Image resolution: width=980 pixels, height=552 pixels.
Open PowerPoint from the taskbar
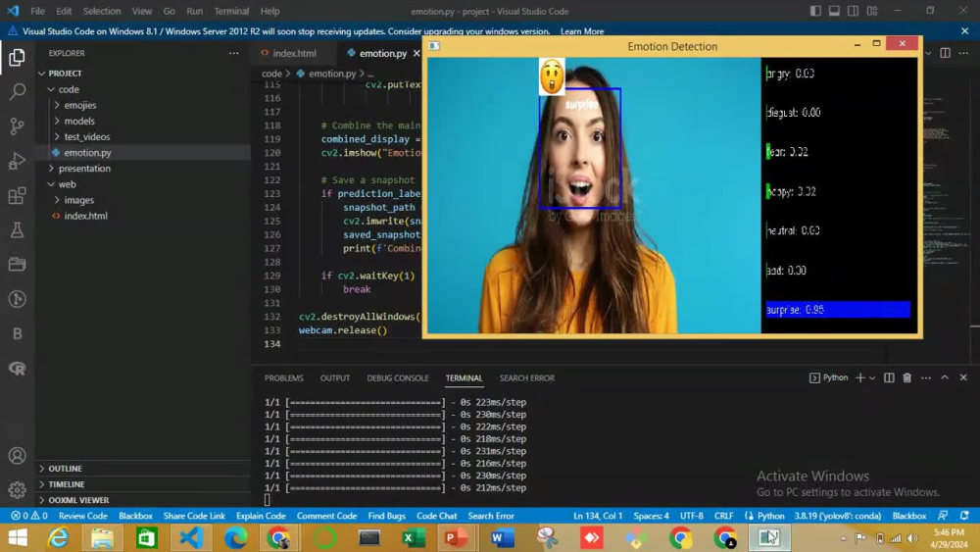(x=458, y=537)
